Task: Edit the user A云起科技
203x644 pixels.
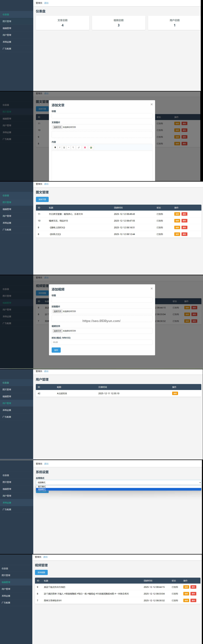Action: coord(175,393)
